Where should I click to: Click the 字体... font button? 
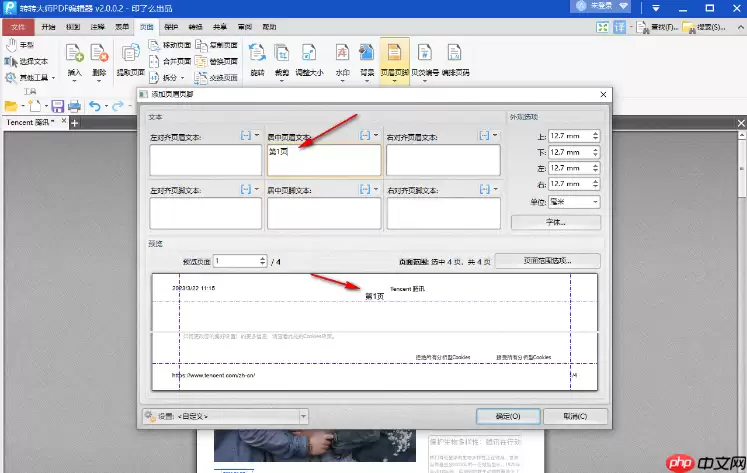555,222
